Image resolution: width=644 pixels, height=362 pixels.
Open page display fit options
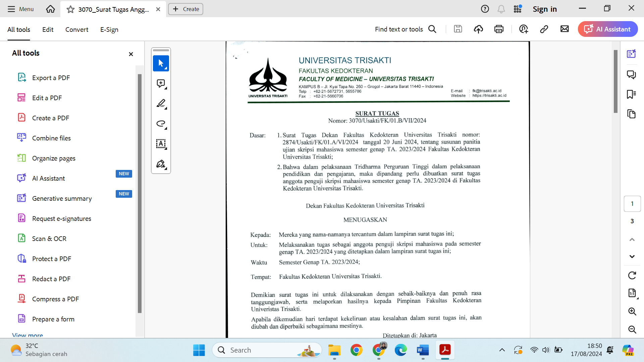click(632, 293)
